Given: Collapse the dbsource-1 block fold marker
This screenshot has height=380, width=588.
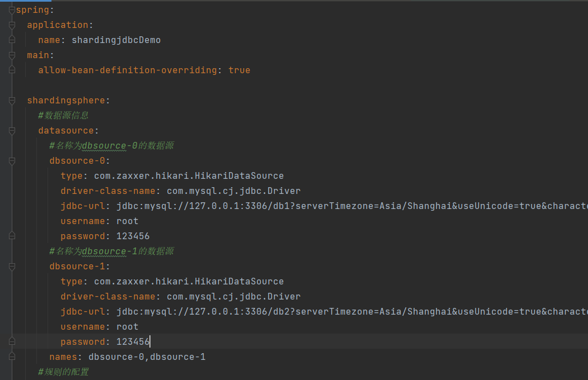Looking at the screenshot, I should [x=12, y=267].
